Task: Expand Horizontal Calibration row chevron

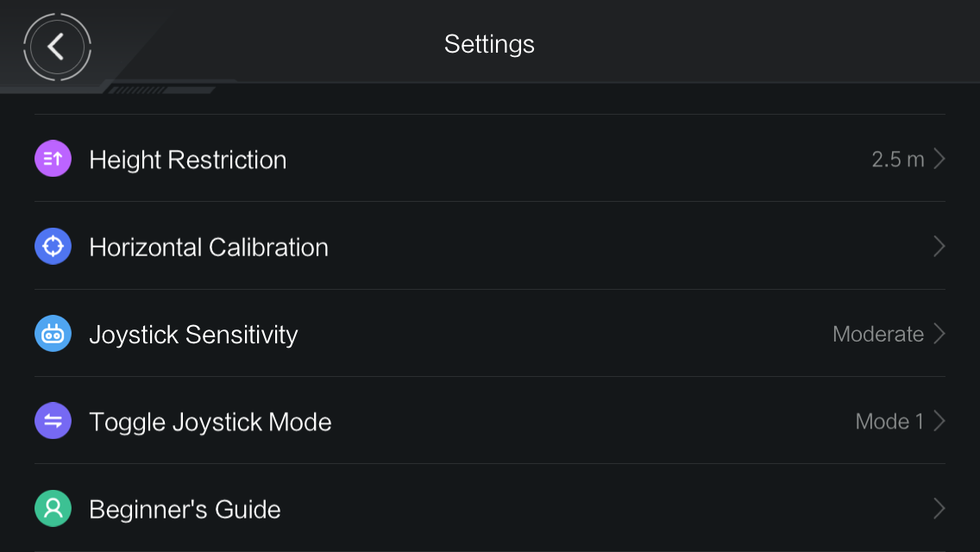Action: pos(939,247)
